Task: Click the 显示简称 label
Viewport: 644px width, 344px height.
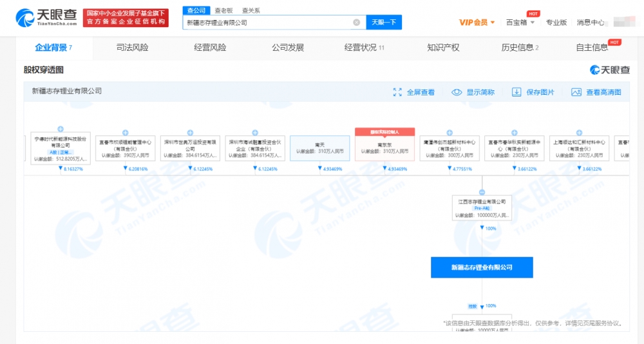Action: (480, 93)
